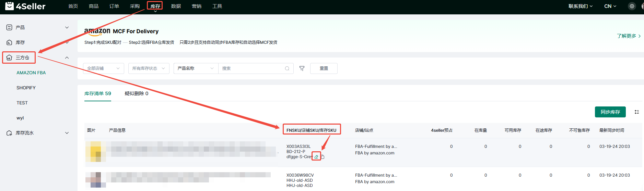The image size is (644, 191).
Task: Click the 在库量 column header
Action: (x=481, y=130)
